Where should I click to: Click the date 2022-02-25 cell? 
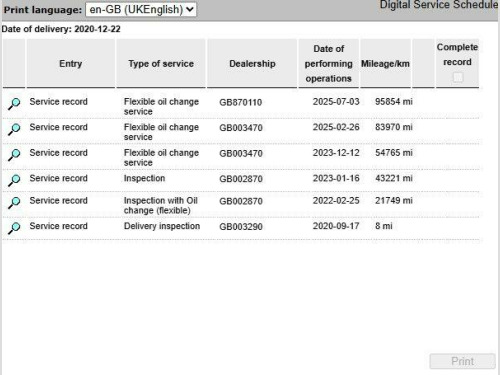336,201
